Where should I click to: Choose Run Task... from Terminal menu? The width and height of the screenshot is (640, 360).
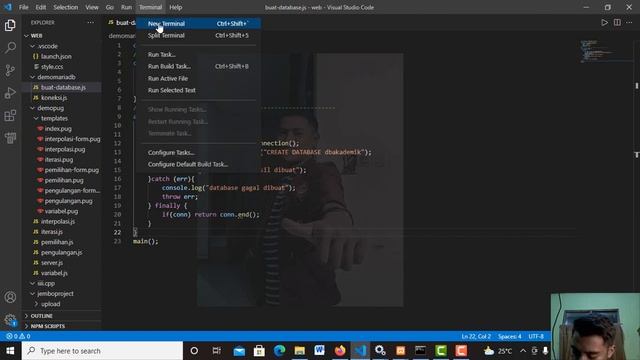[x=198, y=54]
